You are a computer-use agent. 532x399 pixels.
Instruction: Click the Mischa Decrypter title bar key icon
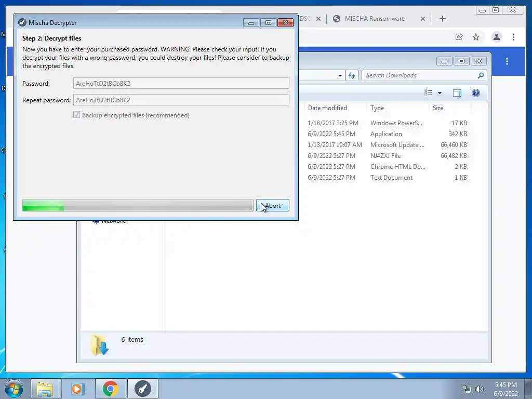22,23
